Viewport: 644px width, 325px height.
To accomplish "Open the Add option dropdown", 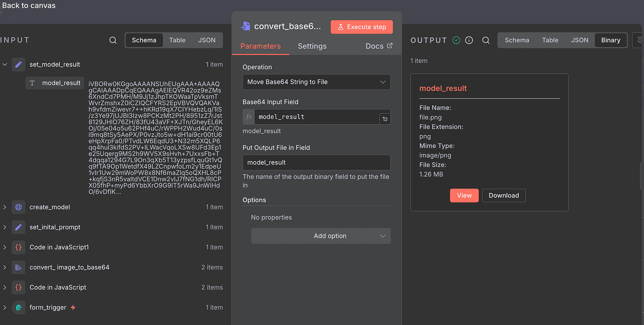I will click(321, 236).
